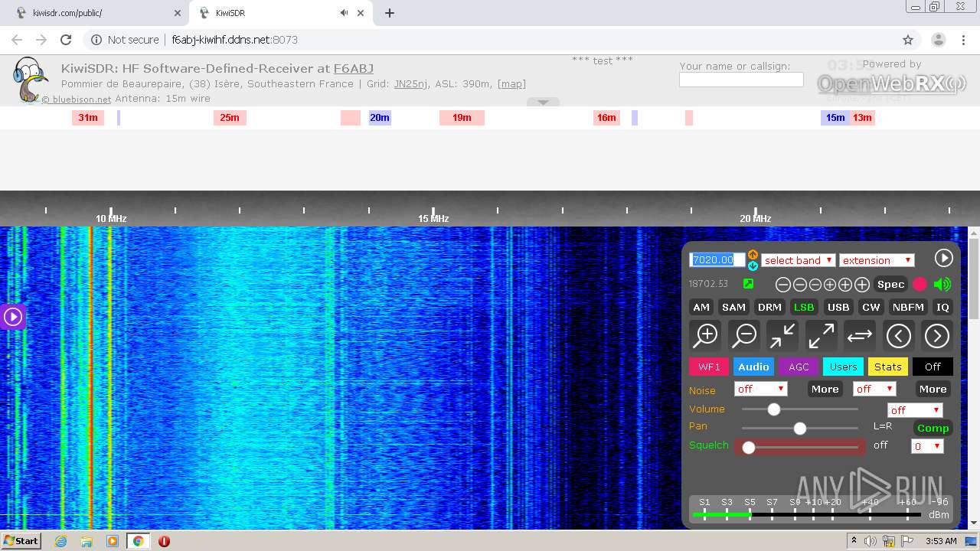The height and width of the screenshot is (551, 980).
Task: Select USB demodulation mode
Action: point(838,307)
